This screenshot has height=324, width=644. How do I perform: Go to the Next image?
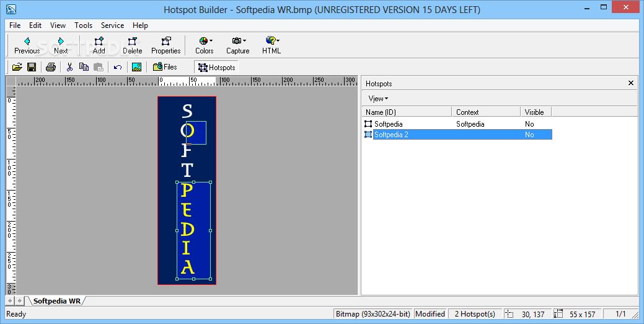[61, 45]
